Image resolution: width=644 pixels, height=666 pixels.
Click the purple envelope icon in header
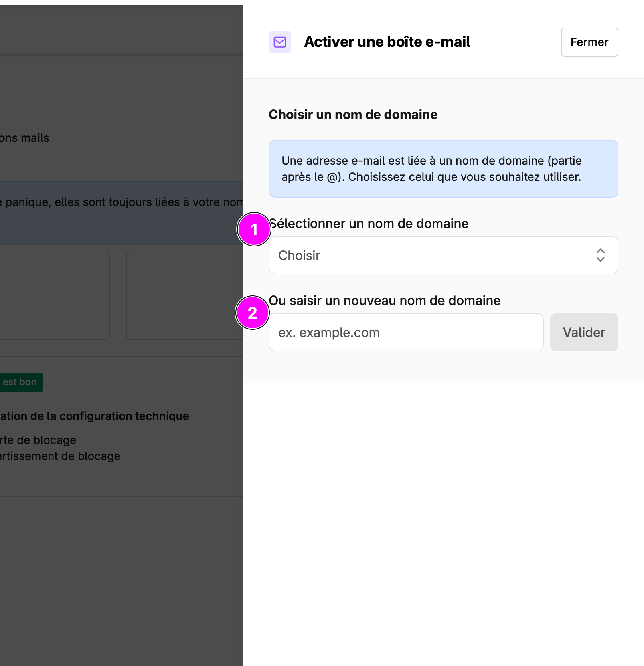point(280,42)
